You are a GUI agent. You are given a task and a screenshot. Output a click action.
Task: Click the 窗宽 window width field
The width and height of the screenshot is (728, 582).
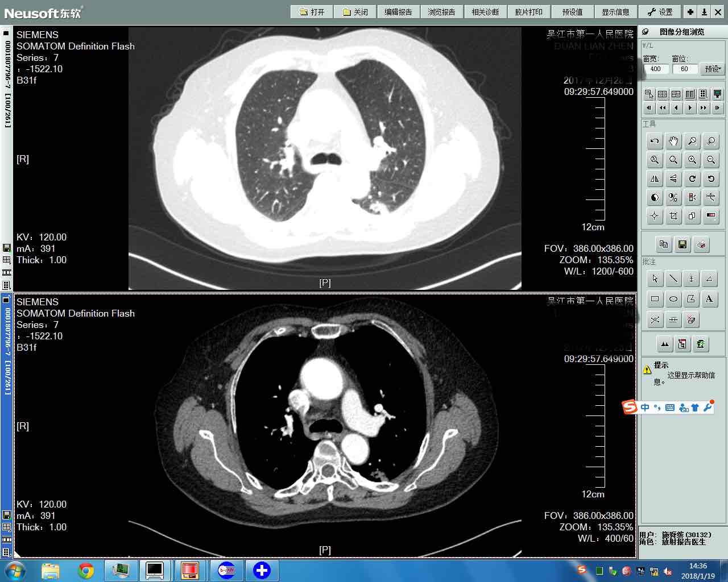pos(656,69)
